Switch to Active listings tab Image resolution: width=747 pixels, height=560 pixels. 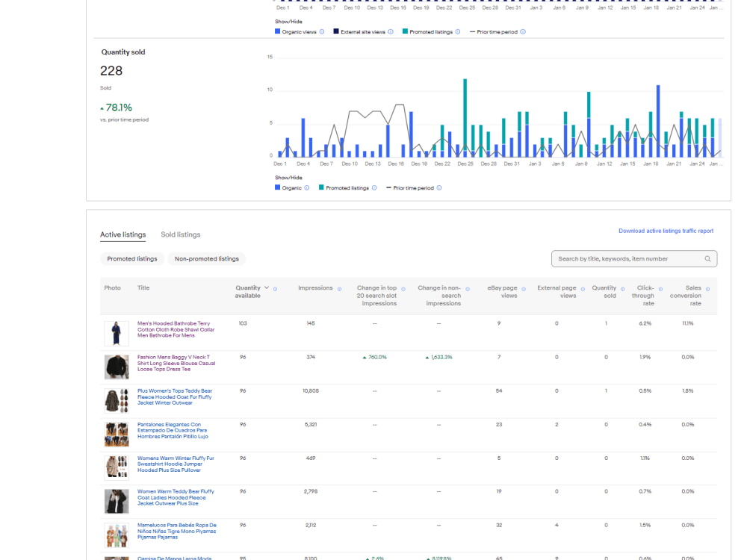tap(123, 234)
